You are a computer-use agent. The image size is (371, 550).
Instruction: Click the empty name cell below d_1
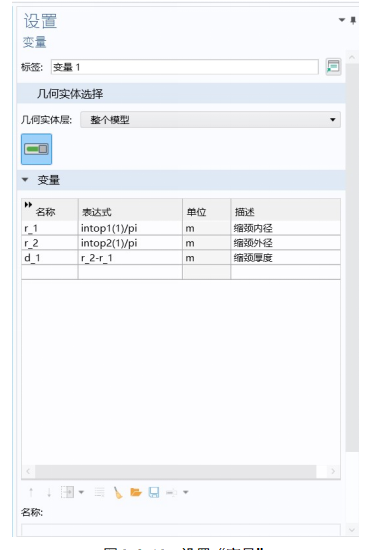click(50, 272)
